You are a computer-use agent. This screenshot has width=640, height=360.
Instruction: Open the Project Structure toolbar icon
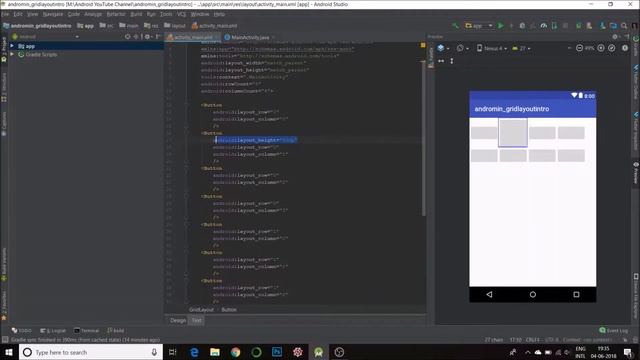pyautogui.click(x=613, y=26)
